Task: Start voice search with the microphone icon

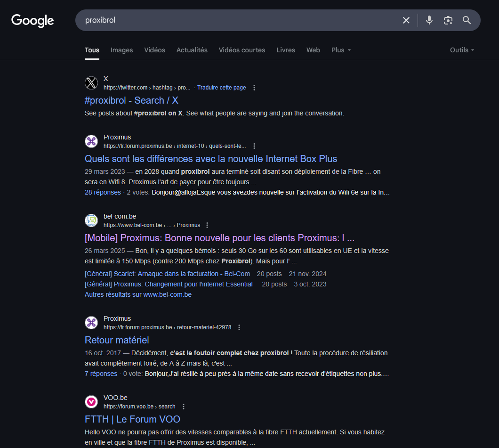Action: pos(429,20)
